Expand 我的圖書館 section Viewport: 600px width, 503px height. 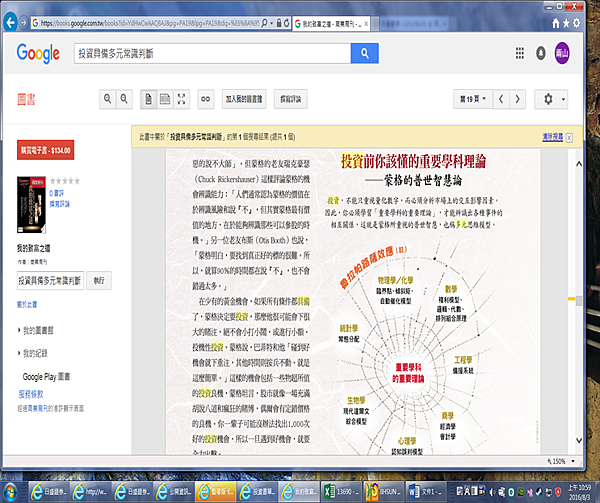tap(36, 330)
